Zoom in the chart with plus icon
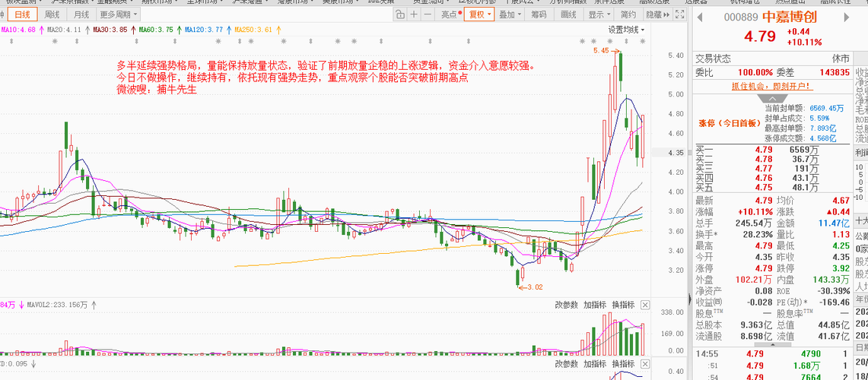The image size is (868, 380). coord(413,15)
